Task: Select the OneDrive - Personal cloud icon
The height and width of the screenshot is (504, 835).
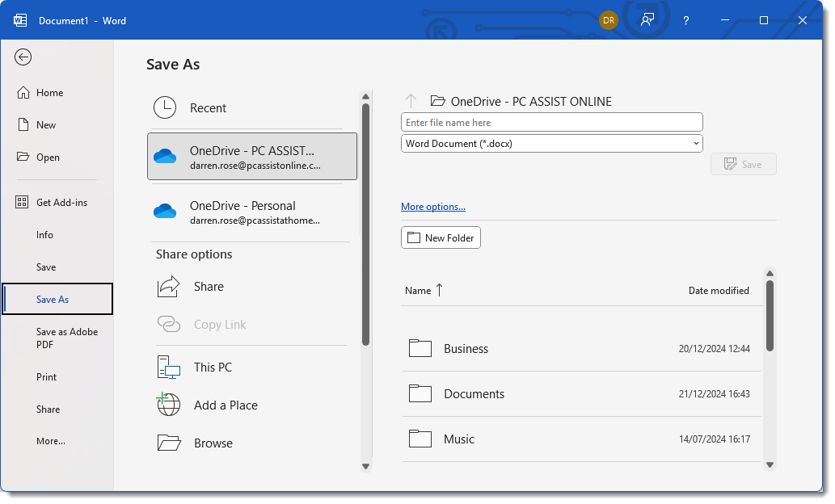Action: (x=165, y=212)
